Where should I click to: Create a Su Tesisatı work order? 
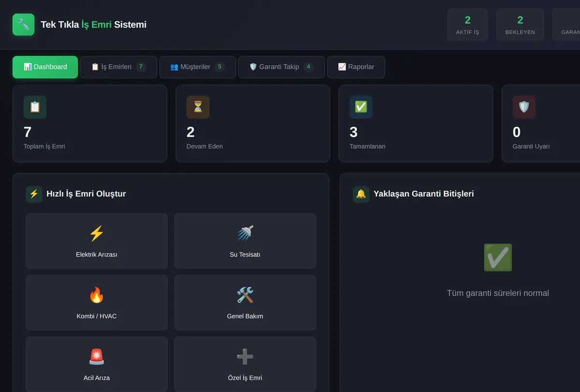pos(245,241)
